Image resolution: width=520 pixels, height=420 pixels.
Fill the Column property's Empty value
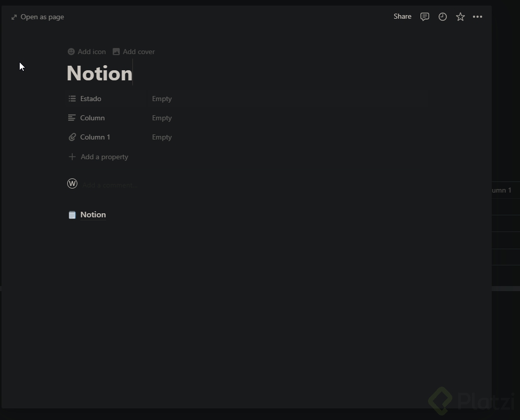(x=162, y=118)
